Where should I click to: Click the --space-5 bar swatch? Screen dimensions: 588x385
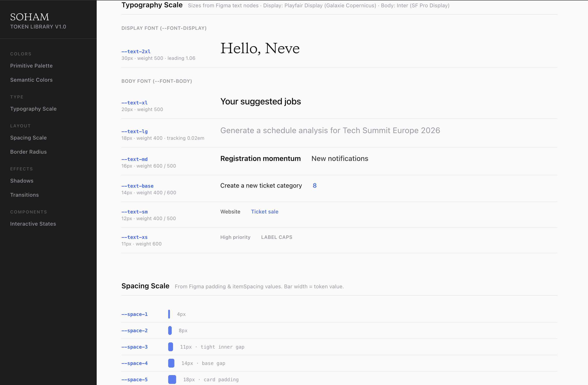click(x=172, y=379)
